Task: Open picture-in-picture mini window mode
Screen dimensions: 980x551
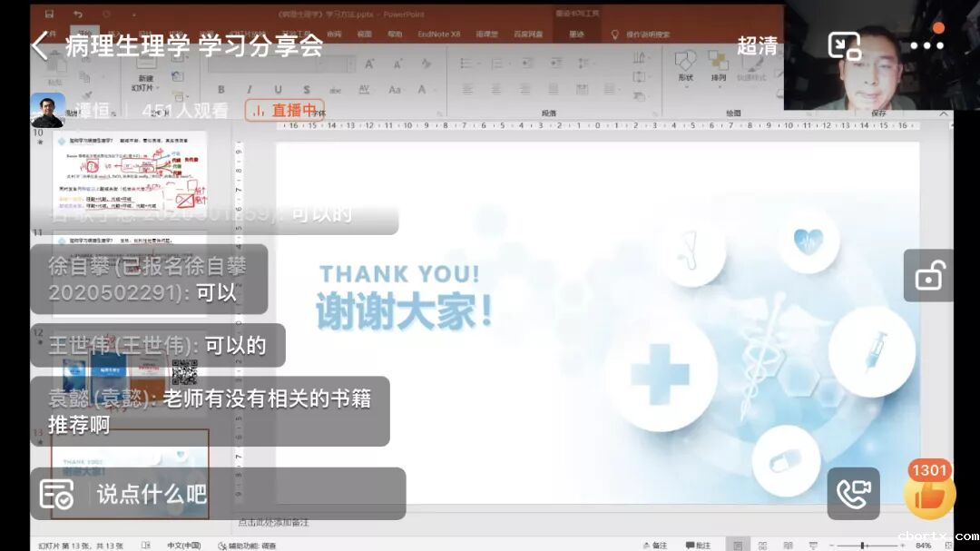Action: (844, 45)
